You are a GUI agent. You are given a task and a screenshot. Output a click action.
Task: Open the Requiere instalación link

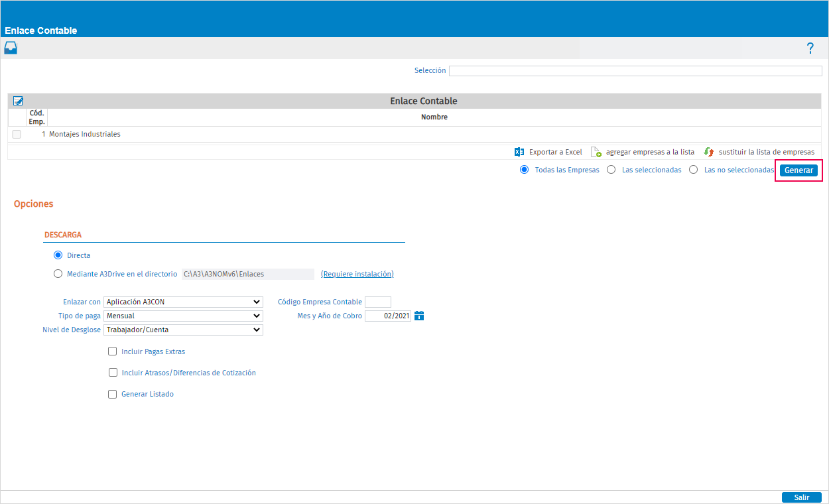[357, 274]
